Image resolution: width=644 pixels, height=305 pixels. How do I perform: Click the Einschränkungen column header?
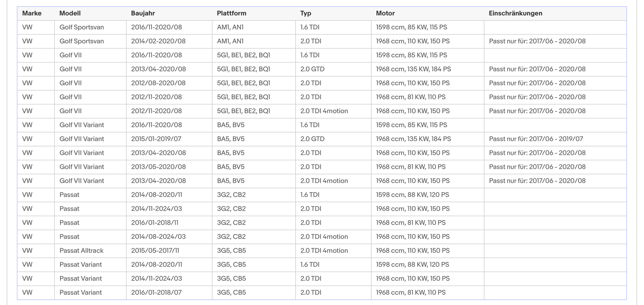tap(516, 13)
